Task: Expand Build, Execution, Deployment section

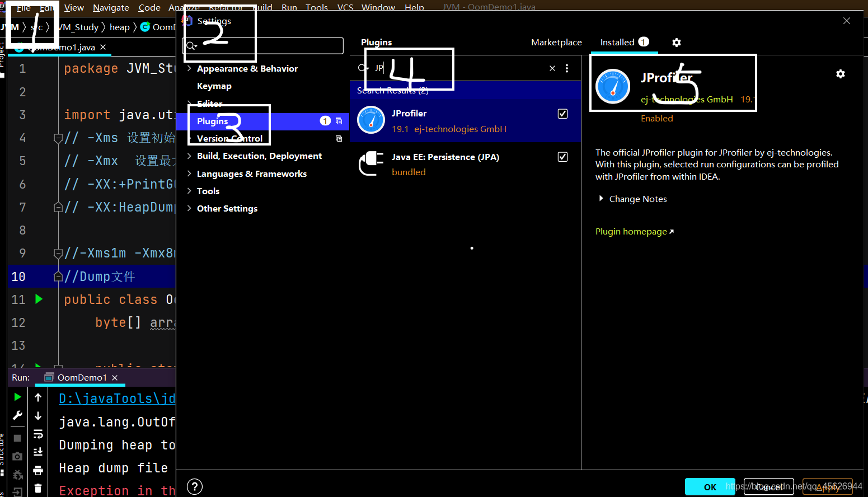Action: coord(189,156)
